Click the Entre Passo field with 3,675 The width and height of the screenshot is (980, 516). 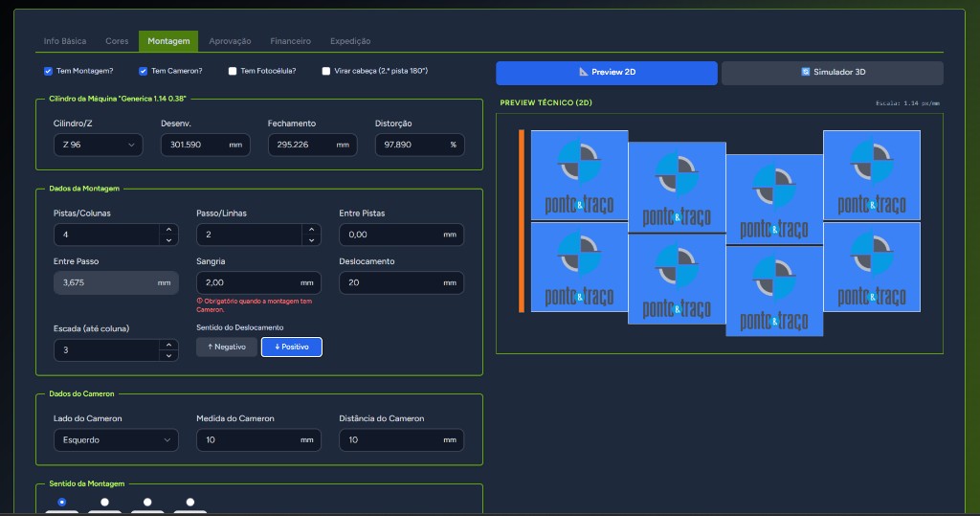(116, 282)
